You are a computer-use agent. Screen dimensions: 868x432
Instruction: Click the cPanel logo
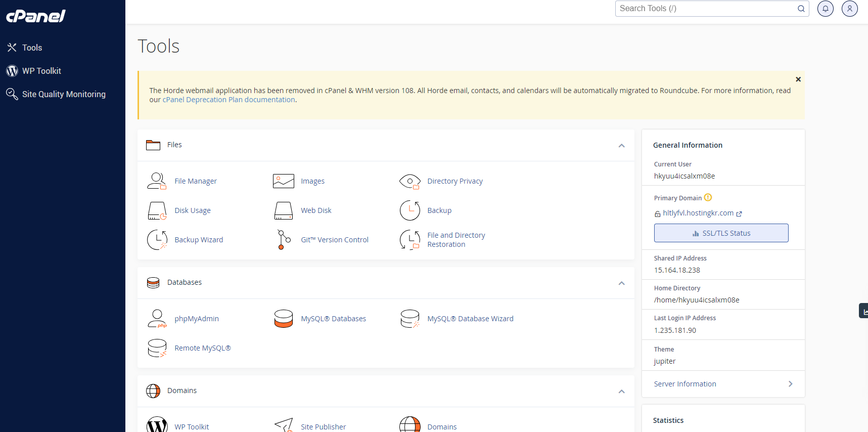36,16
